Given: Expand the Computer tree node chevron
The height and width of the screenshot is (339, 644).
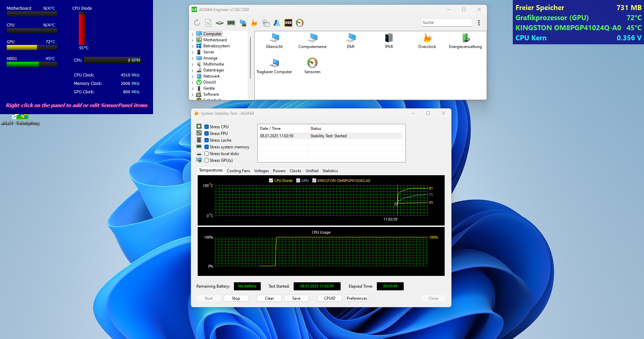Looking at the screenshot, I should (x=193, y=34).
